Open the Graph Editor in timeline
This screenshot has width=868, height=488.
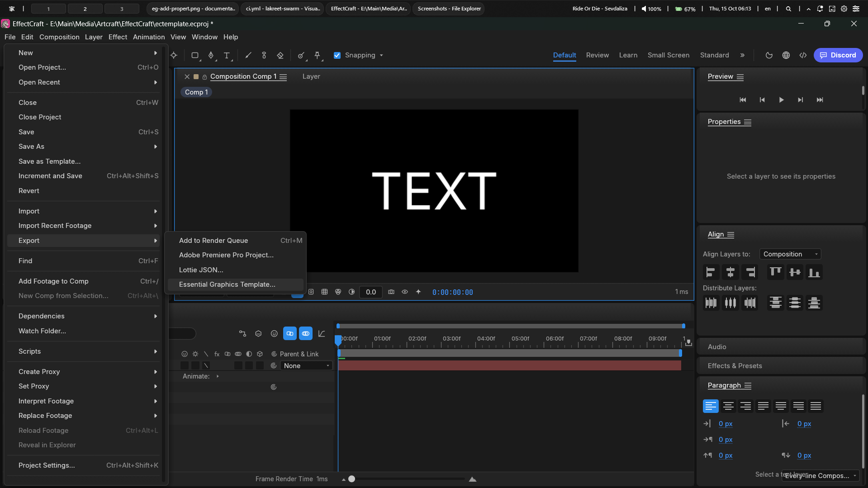[x=322, y=334]
